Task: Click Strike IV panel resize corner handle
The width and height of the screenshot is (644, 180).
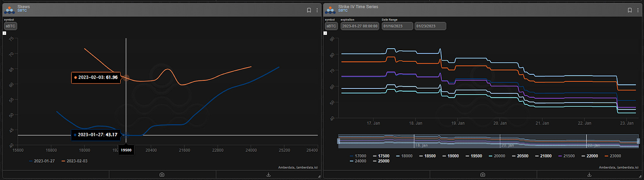Action: tap(640, 176)
